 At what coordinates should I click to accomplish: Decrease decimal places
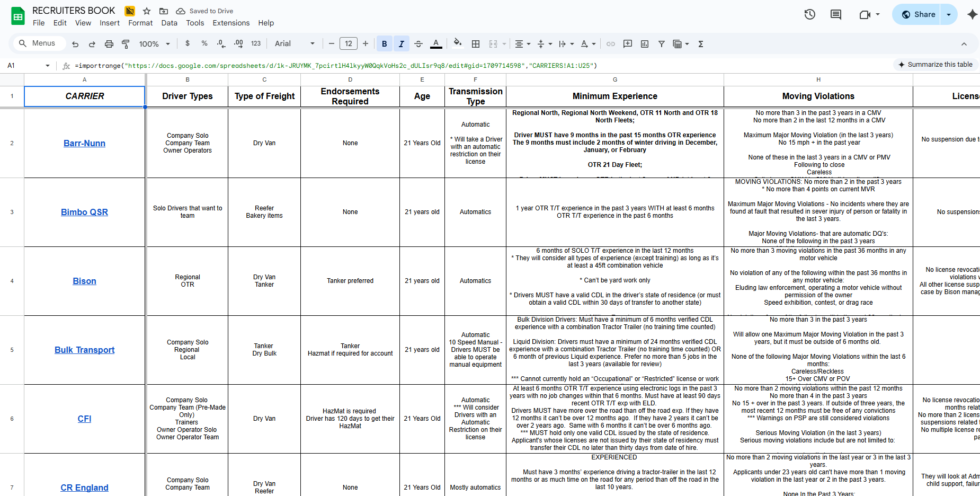tap(221, 43)
